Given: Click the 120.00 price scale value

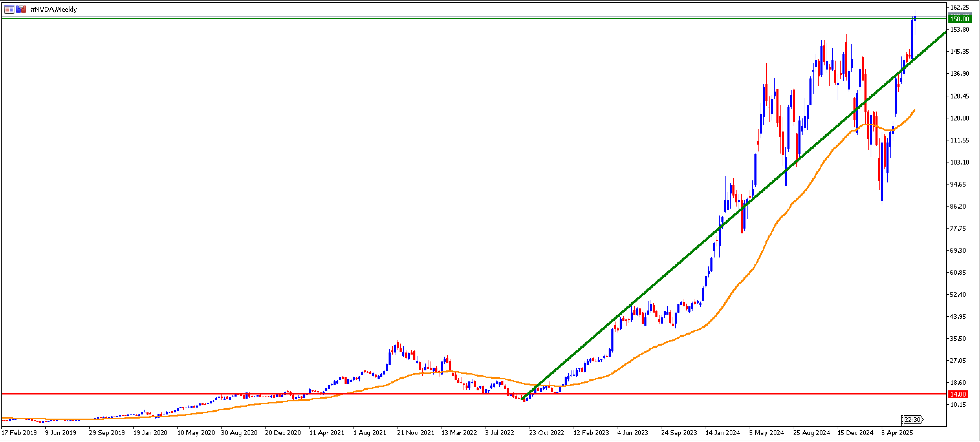Looking at the screenshot, I should 960,118.
